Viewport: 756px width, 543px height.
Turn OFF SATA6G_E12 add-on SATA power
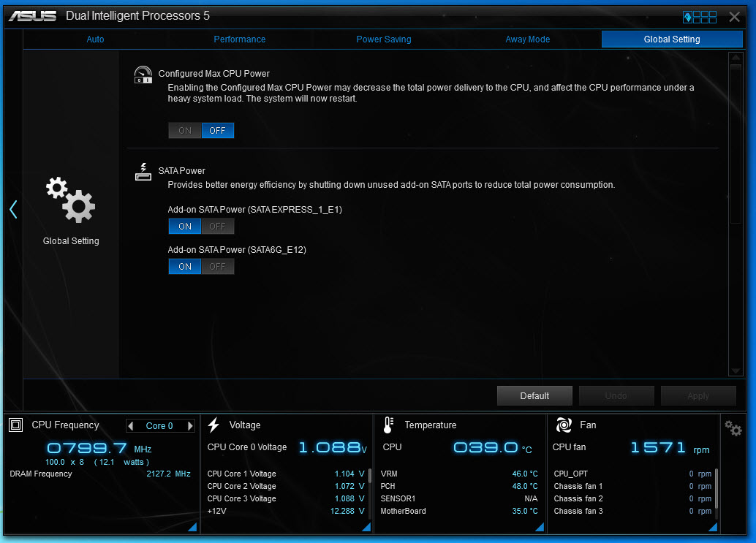(x=217, y=267)
